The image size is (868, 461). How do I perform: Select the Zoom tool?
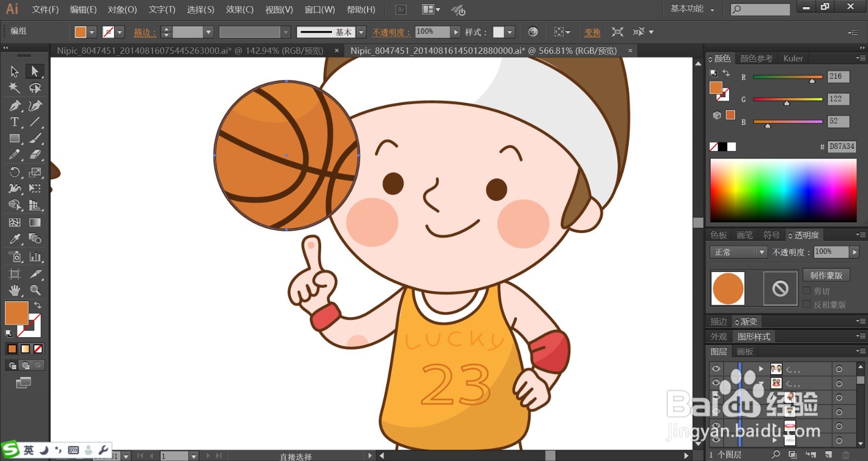tap(35, 290)
